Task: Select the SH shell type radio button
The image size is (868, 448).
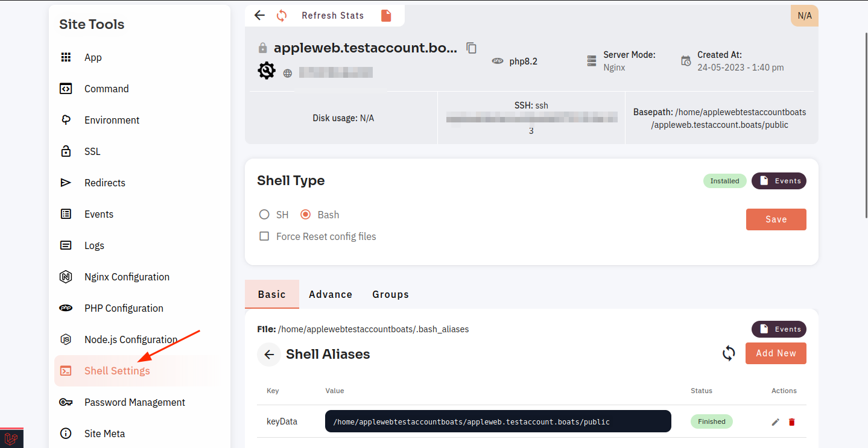Action: tap(264, 214)
